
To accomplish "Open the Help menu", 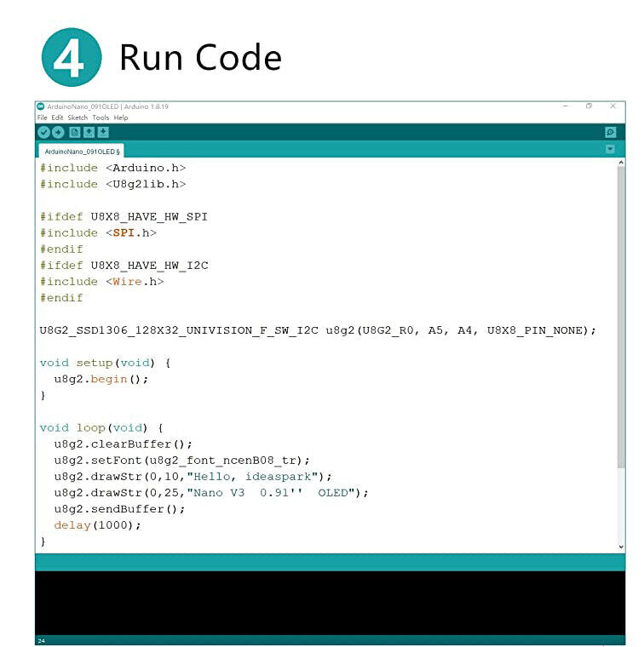I will pos(121,117).
